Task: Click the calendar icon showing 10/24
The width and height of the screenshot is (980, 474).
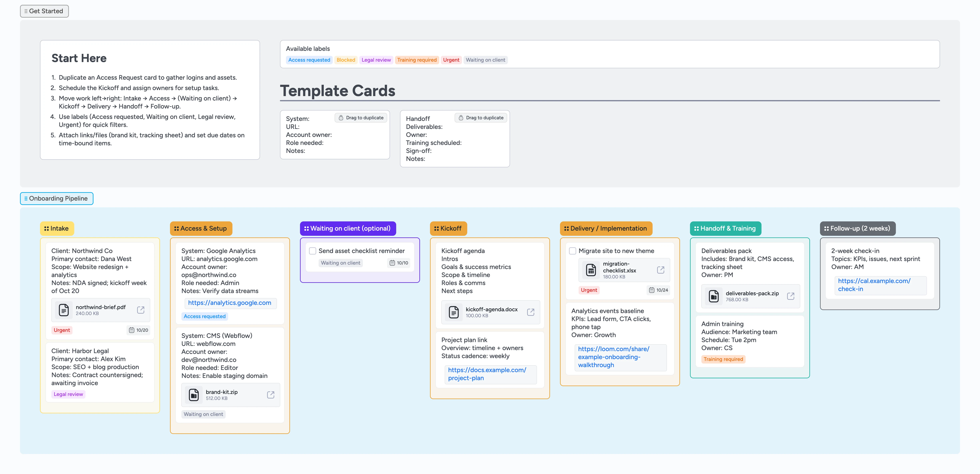Action: [652, 290]
